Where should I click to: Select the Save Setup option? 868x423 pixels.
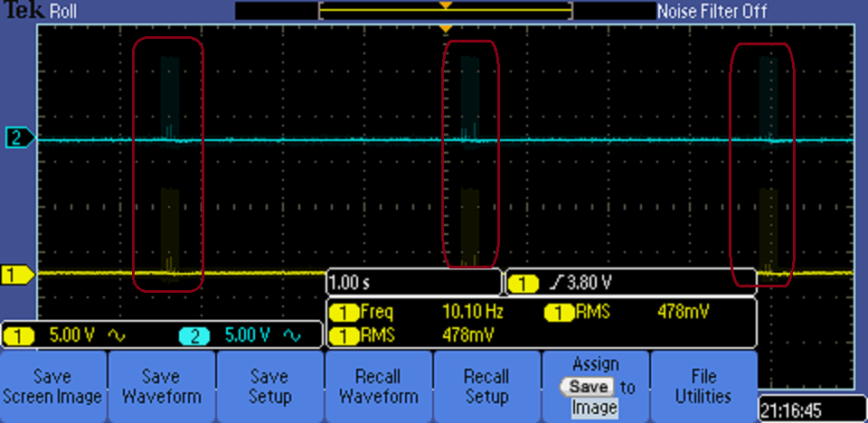269,386
